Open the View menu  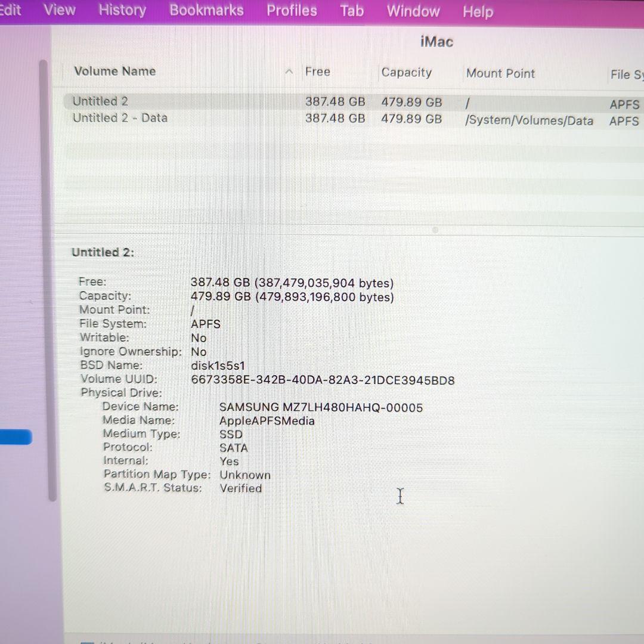pos(58,10)
